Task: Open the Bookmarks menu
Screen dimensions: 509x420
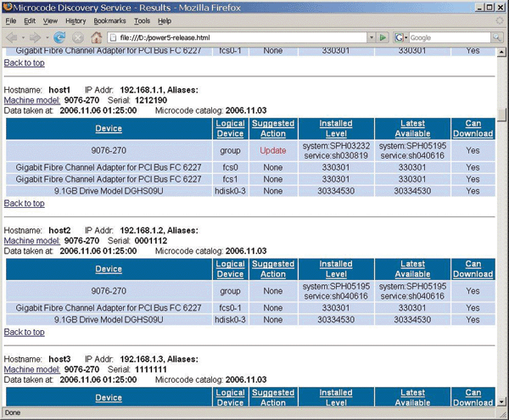Action: tap(110, 20)
